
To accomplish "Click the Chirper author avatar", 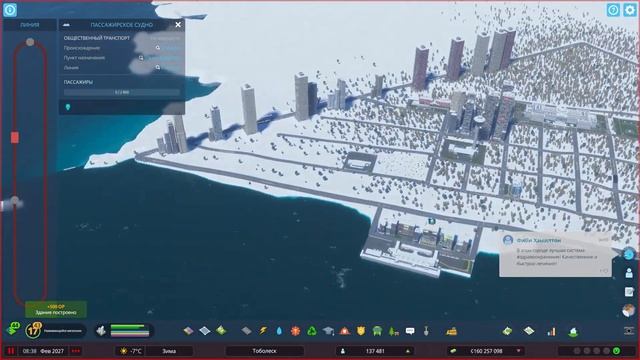I will 508,240.
